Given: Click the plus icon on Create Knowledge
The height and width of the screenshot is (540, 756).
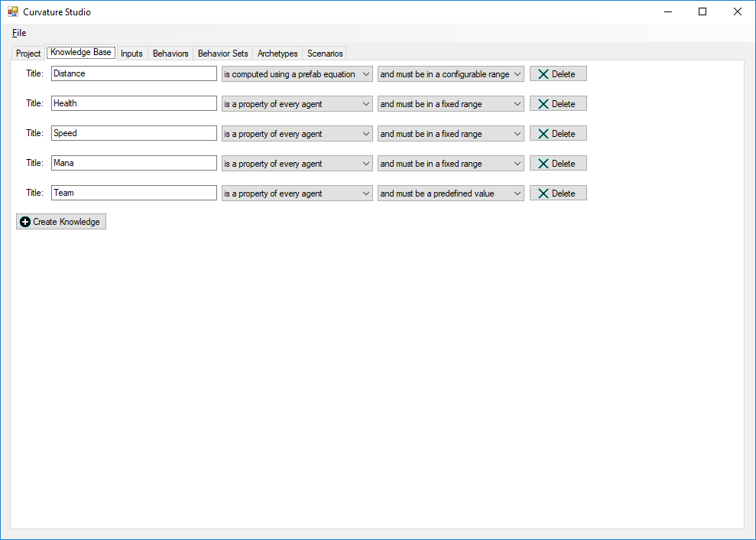Looking at the screenshot, I should [x=24, y=221].
